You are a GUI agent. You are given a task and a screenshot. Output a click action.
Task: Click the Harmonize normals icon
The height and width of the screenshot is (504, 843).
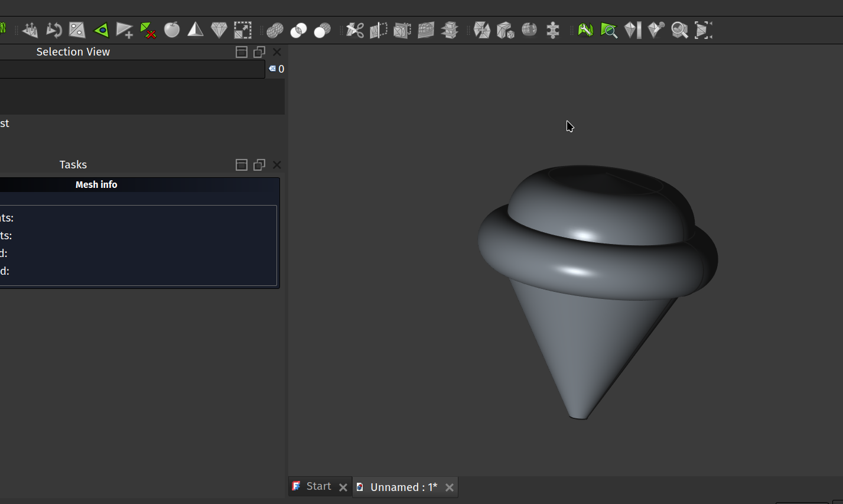click(x=30, y=30)
